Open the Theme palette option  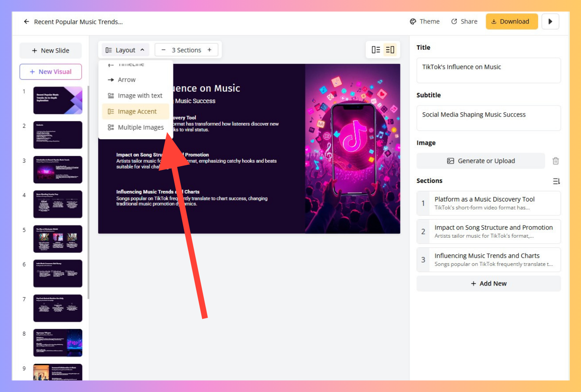(x=424, y=21)
